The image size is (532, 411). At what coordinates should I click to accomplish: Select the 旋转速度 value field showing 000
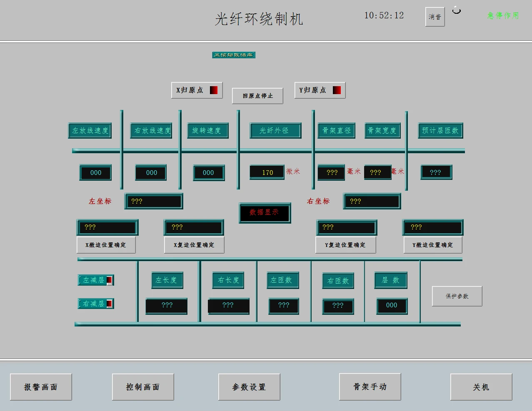click(x=209, y=173)
